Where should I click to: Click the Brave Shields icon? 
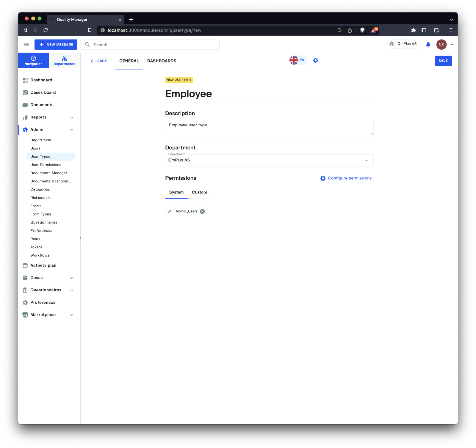(362, 30)
